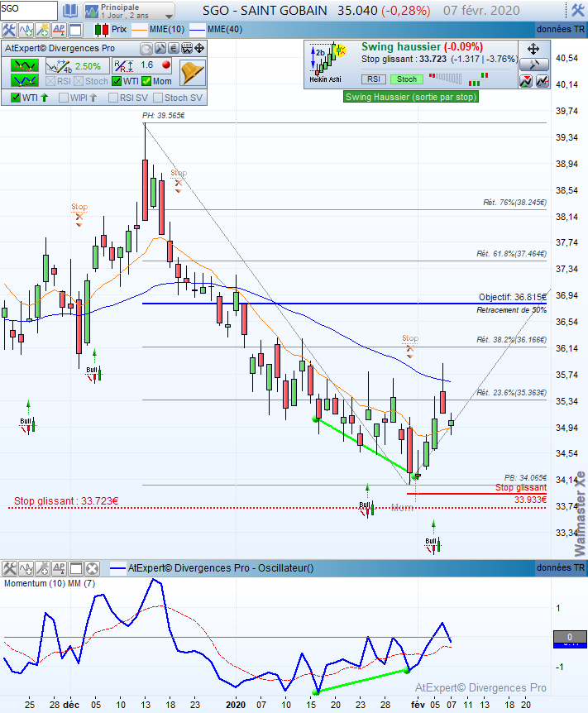
Task: Click the Stop marker above the December 13 peak
Action: pos(179,179)
